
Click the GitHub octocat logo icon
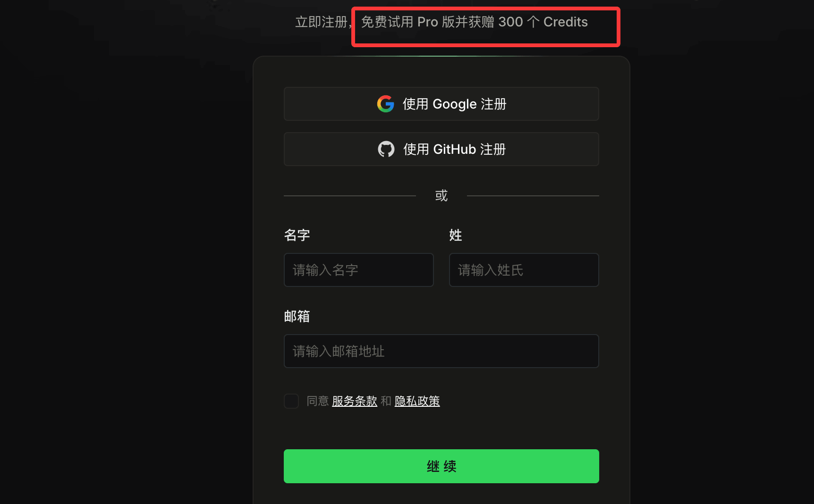pos(386,149)
